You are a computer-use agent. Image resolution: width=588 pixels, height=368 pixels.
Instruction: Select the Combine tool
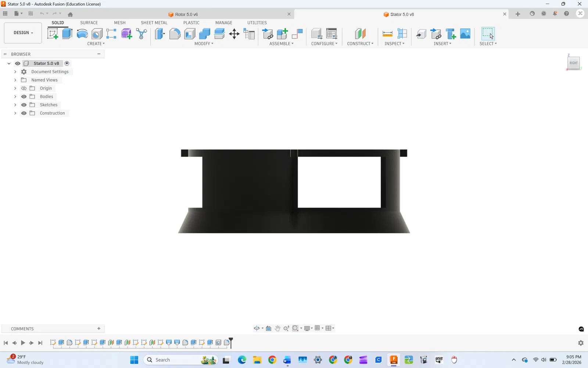tap(204, 34)
